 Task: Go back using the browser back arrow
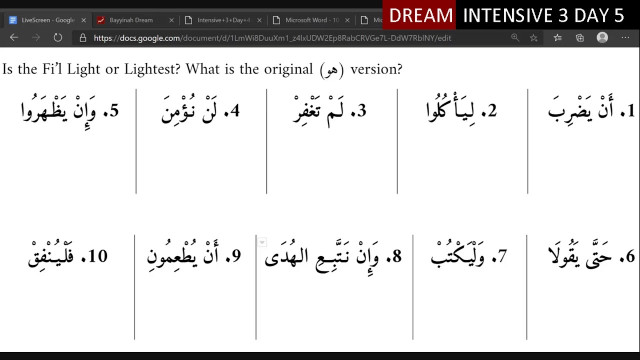14,38
